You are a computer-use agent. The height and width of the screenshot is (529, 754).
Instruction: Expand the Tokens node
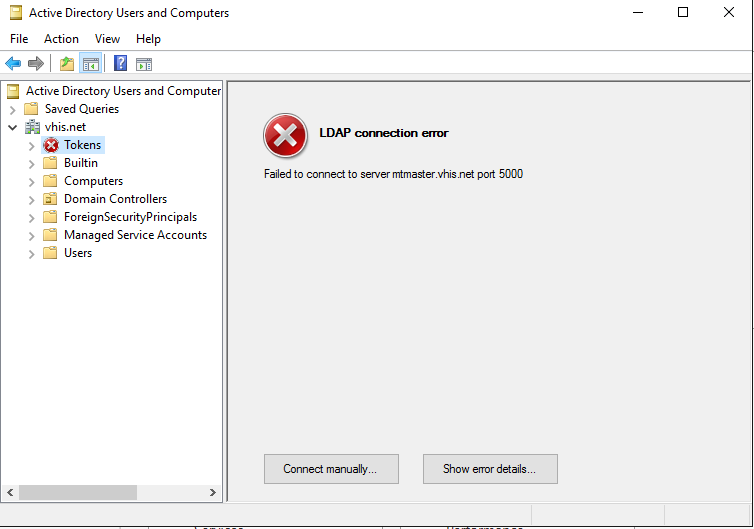tap(32, 146)
